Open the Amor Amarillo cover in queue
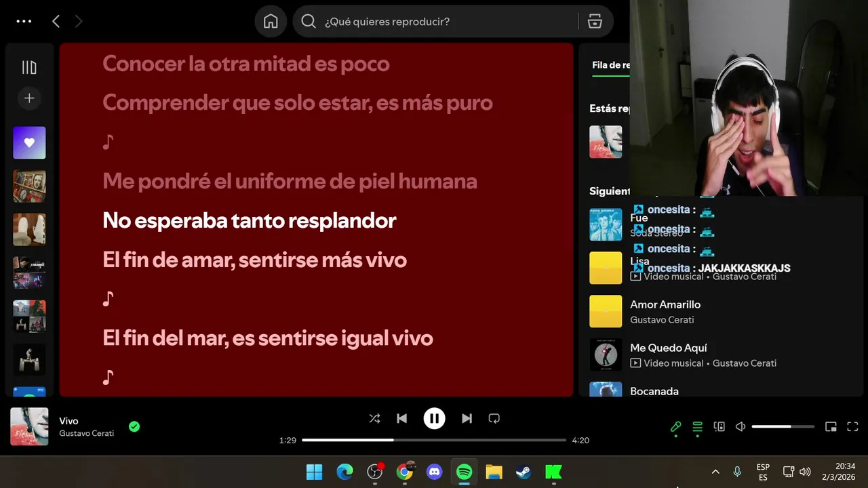Screen dimensions: 868x488 pos(606,311)
